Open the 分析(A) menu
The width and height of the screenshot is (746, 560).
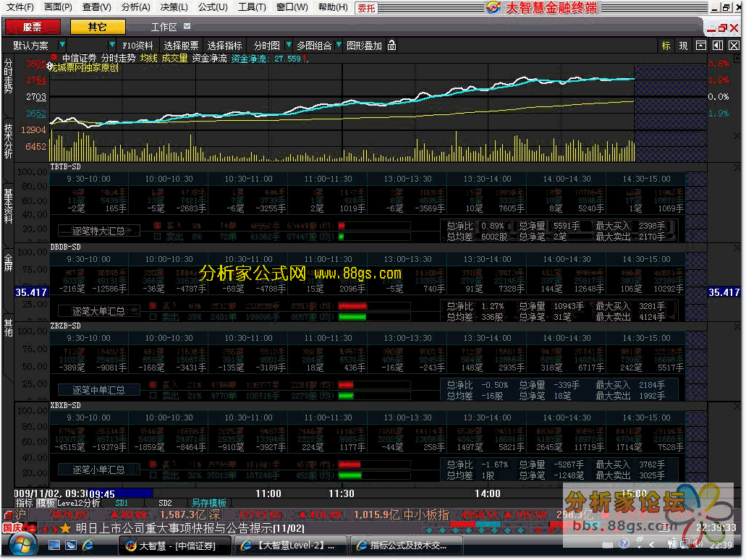pos(135,7)
